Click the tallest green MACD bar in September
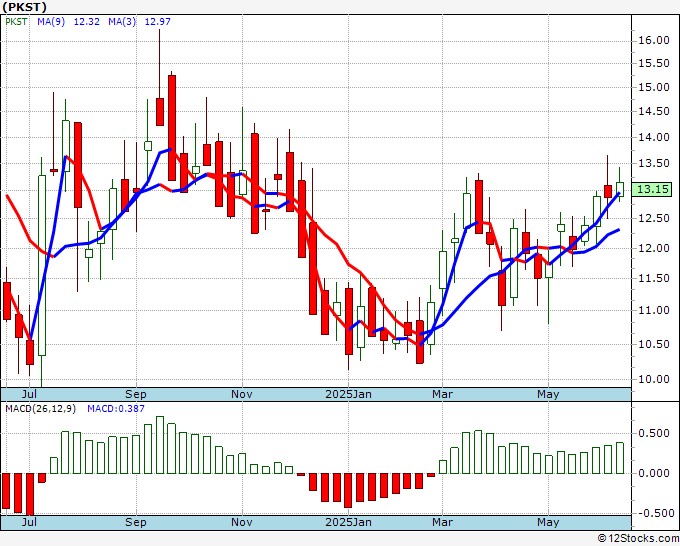The image size is (680, 546). (x=160, y=445)
